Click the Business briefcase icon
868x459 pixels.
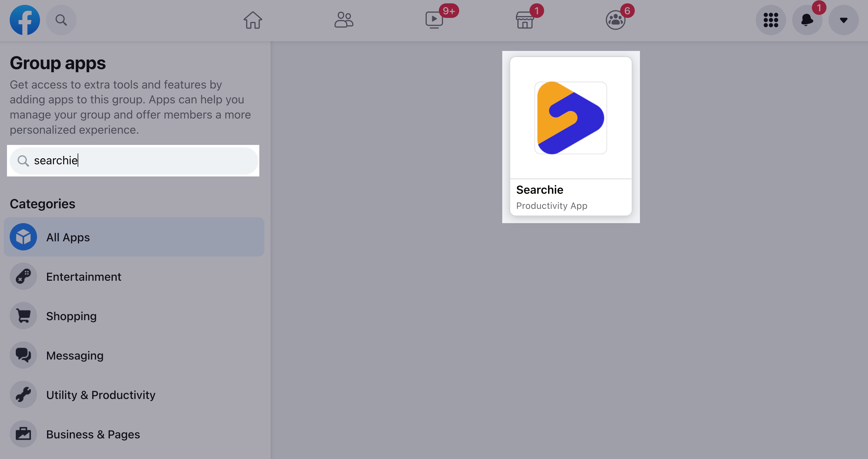23,434
